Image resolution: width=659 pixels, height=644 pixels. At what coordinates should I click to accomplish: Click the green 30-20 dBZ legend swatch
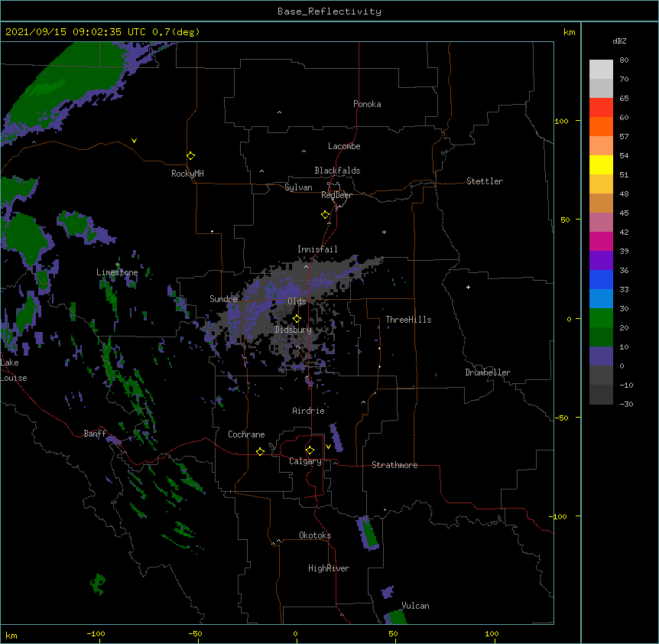coord(601,318)
